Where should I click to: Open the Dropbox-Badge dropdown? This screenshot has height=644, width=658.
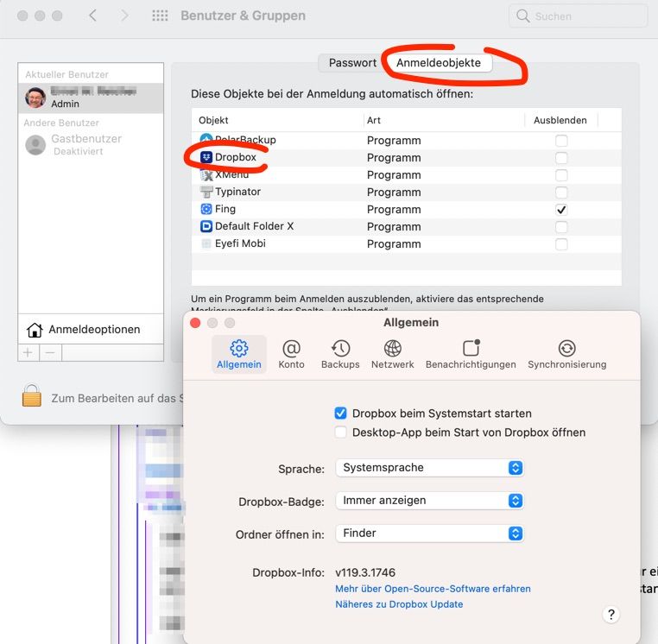pos(429,501)
